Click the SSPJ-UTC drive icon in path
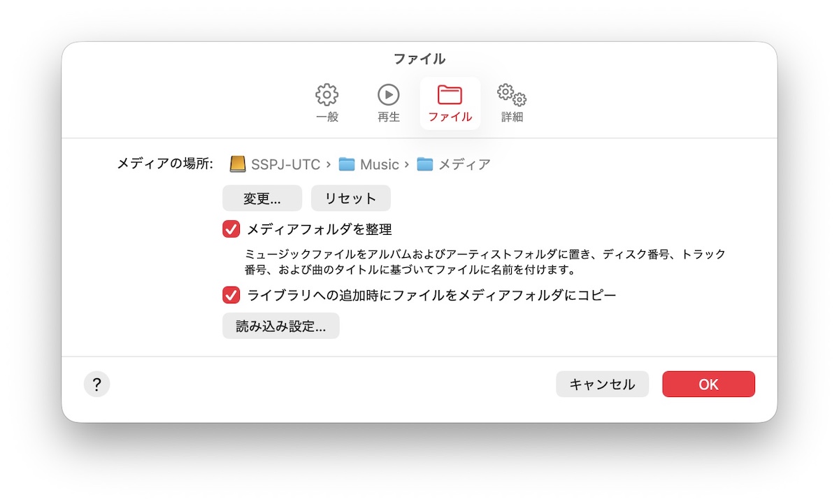The height and width of the screenshot is (504, 839). [x=238, y=164]
